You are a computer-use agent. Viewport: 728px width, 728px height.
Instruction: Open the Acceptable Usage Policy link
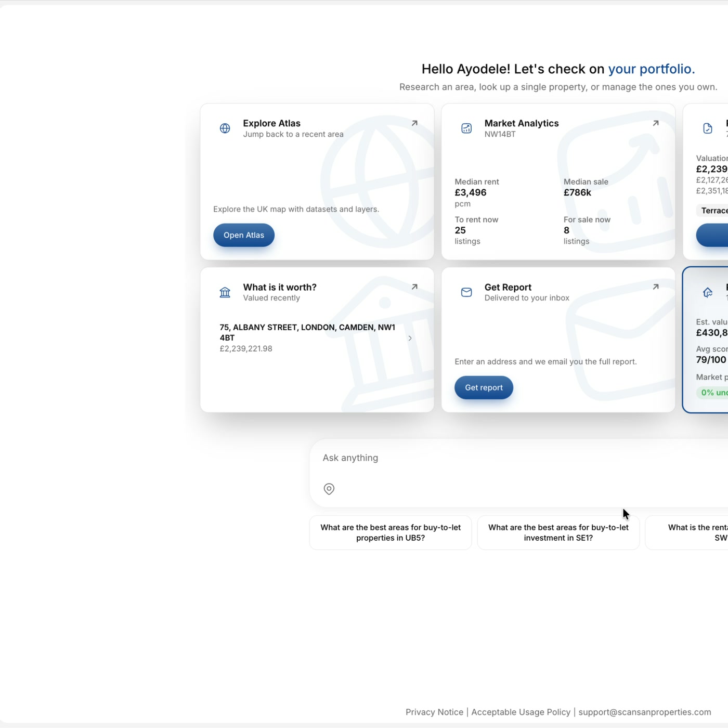click(521, 712)
